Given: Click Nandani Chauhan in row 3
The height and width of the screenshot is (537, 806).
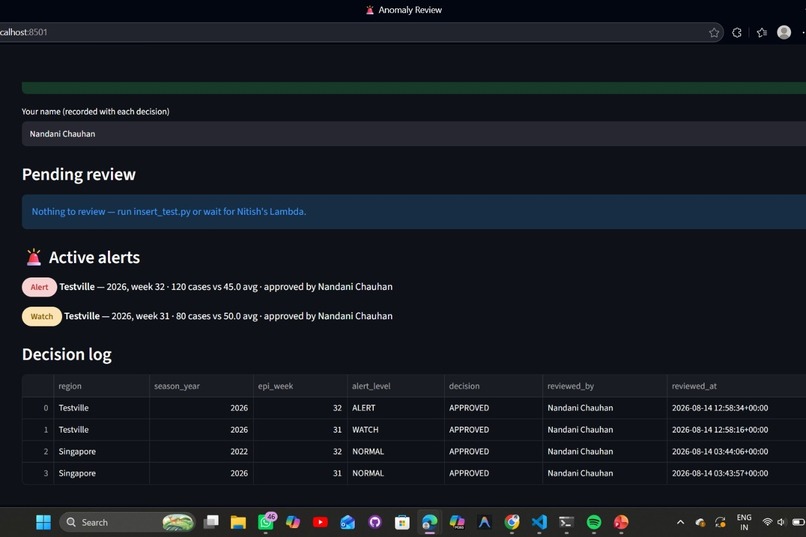Looking at the screenshot, I should pyautogui.click(x=604, y=473).
